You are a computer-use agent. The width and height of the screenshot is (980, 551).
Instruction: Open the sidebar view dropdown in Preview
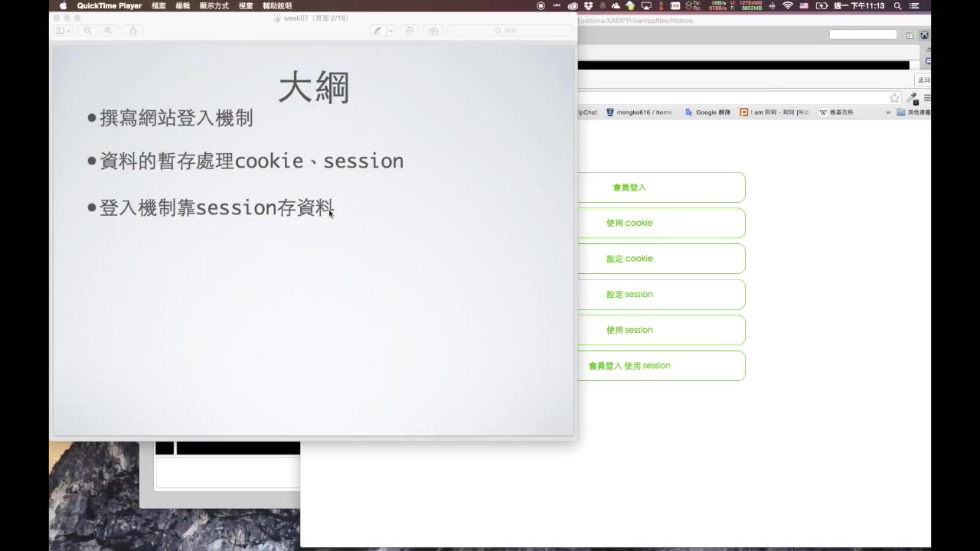click(64, 31)
